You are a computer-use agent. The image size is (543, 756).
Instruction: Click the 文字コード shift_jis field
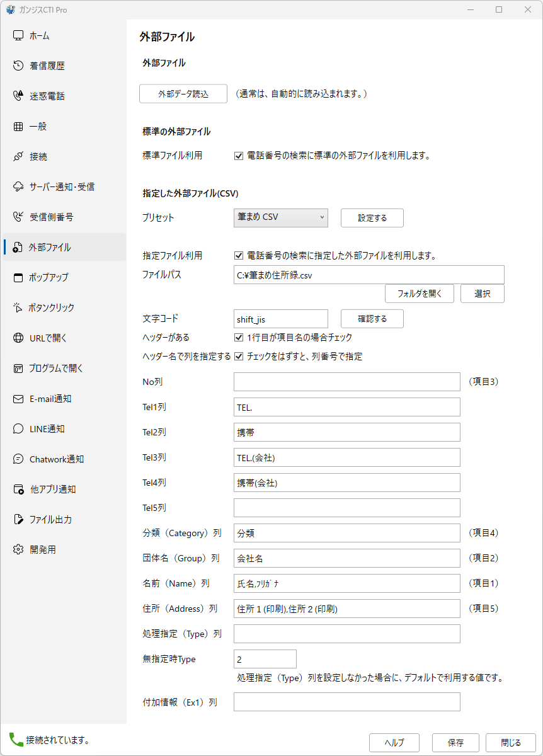(x=281, y=319)
